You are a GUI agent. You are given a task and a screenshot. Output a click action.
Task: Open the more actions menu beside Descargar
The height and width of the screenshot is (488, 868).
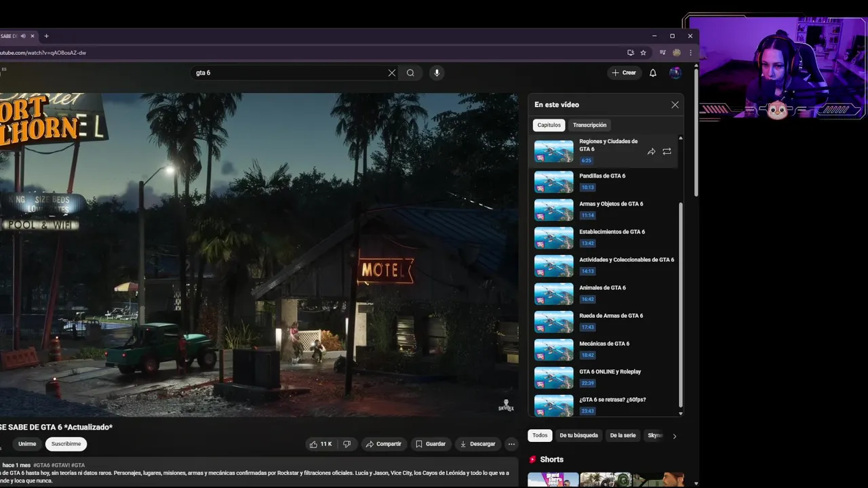(x=511, y=444)
